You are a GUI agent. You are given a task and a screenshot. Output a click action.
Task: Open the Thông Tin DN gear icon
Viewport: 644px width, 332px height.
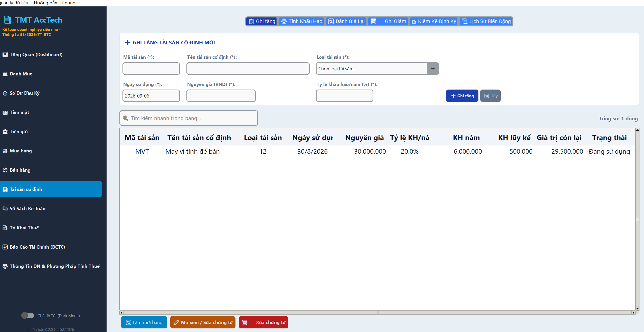pyautogui.click(x=5, y=266)
